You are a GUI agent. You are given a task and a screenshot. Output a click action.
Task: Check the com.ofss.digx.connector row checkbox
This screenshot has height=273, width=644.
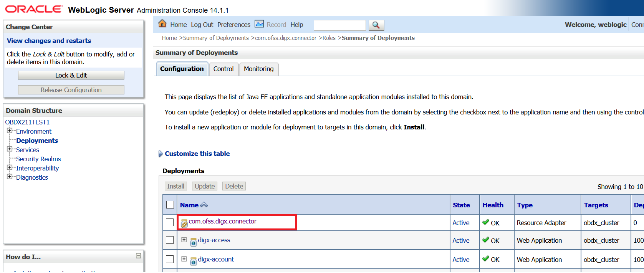coord(170,222)
